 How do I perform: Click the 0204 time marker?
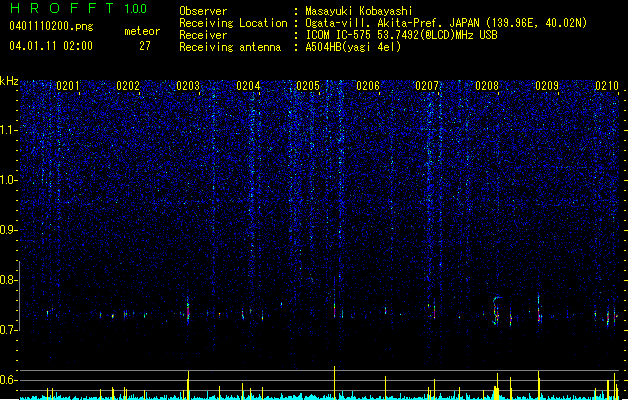(x=248, y=85)
